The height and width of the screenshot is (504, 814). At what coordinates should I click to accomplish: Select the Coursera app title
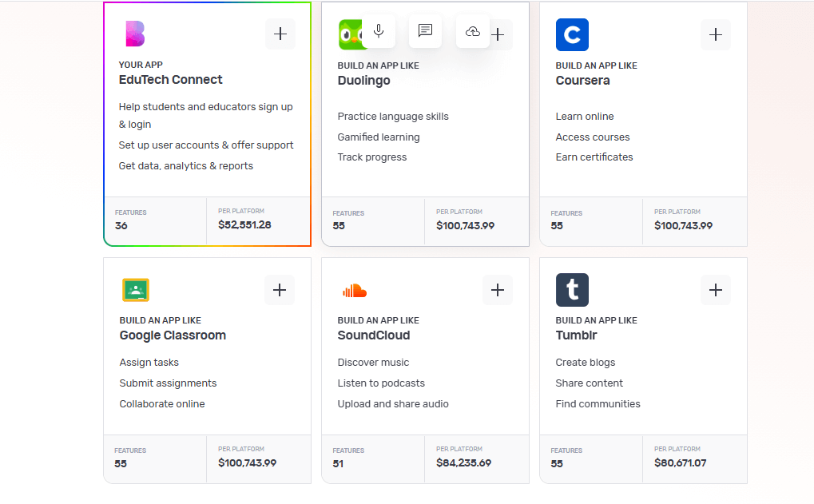tap(582, 81)
